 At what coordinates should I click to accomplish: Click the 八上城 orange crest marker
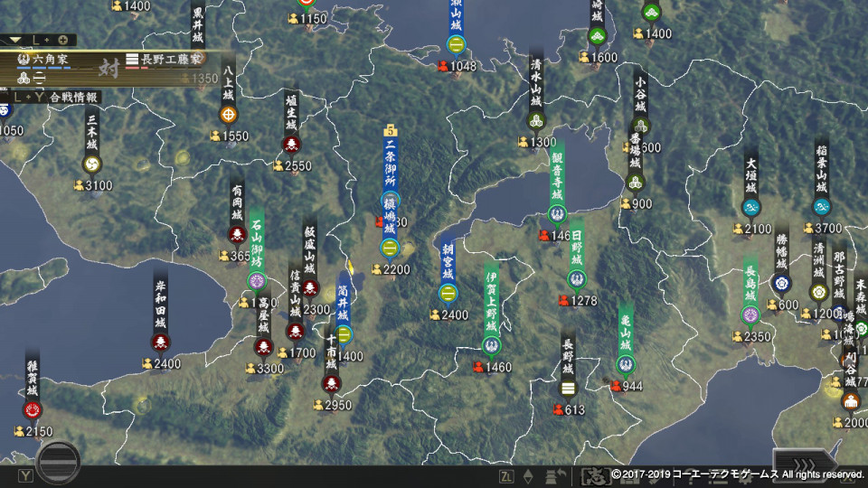(x=228, y=115)
